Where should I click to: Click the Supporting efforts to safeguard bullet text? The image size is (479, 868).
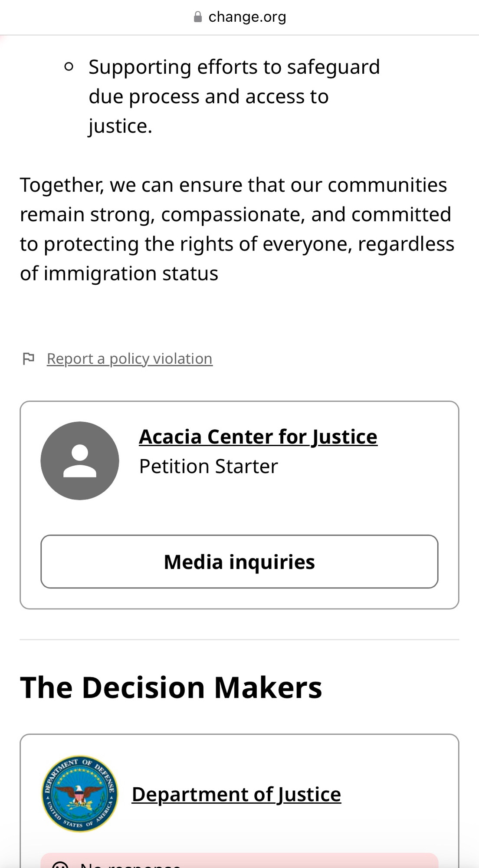[x=234, y=96]
